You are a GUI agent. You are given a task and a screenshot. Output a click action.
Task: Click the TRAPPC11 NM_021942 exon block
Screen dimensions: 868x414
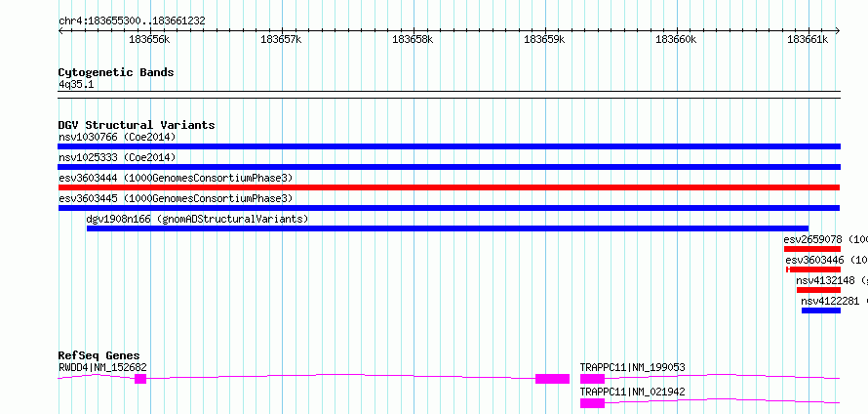click(x=592, y=403)
